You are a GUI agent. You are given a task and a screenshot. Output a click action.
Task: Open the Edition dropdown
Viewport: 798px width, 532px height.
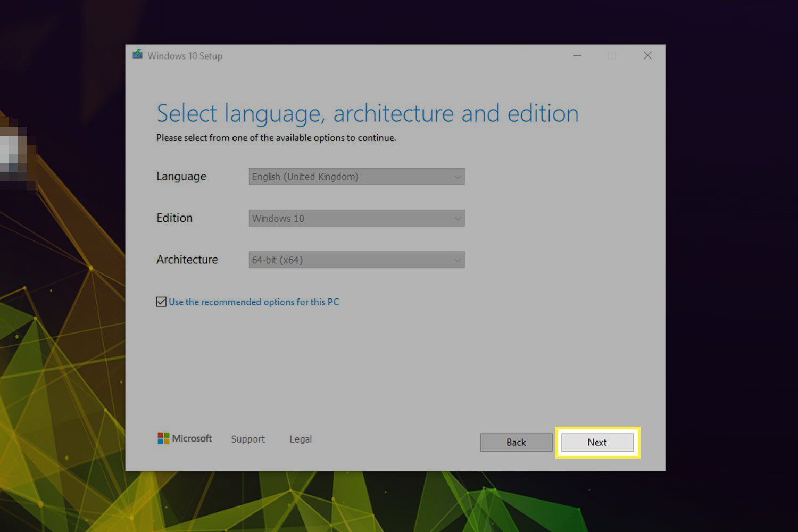tap(356, 218)
